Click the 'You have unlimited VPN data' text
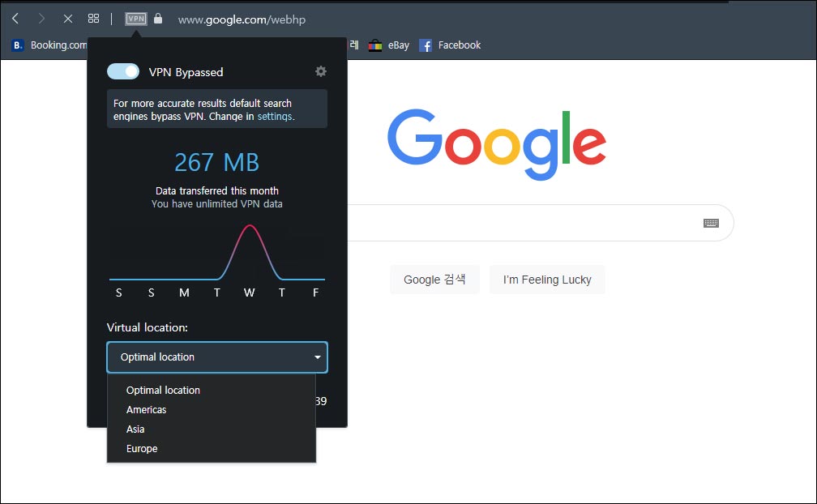 click(217, 203)
